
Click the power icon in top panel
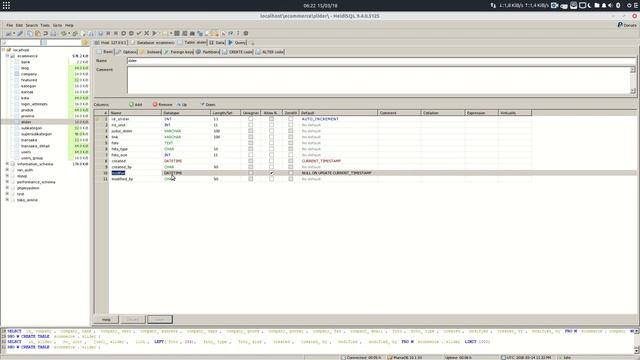click(629, 5)
